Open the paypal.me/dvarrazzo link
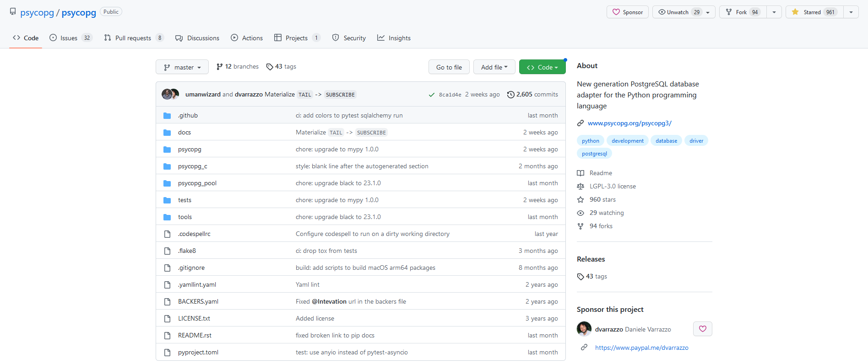 (x=641, y=348)
